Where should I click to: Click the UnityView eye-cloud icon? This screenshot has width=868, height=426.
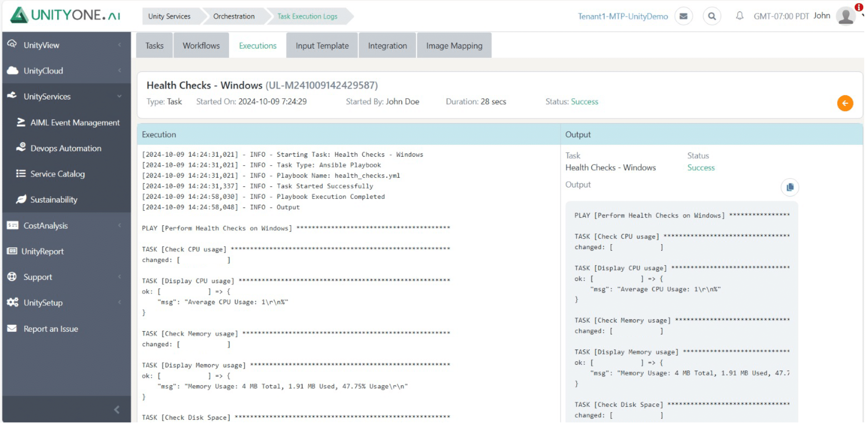tap(12, 44)
